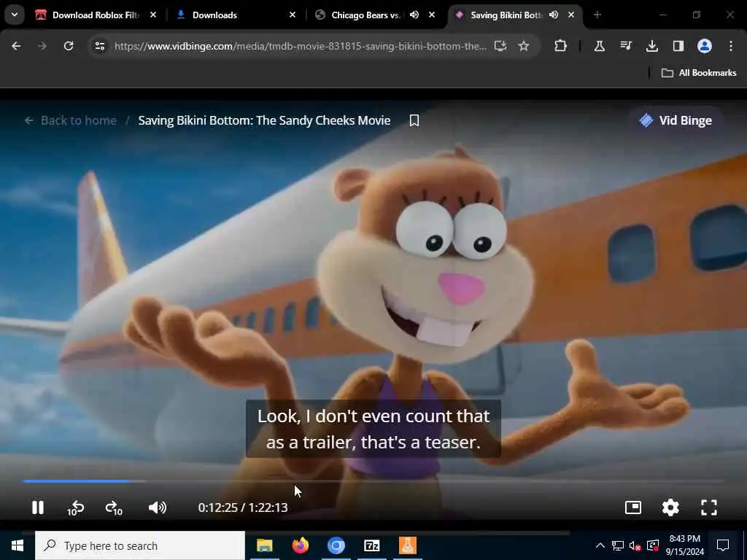The height and width of the screenshot is (560, 747).
Task: Mute the video player volume
Action: coord(158,507)
